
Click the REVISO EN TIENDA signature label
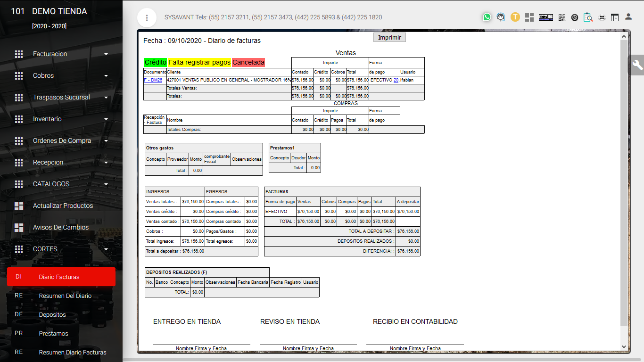[x=290, y=321]
